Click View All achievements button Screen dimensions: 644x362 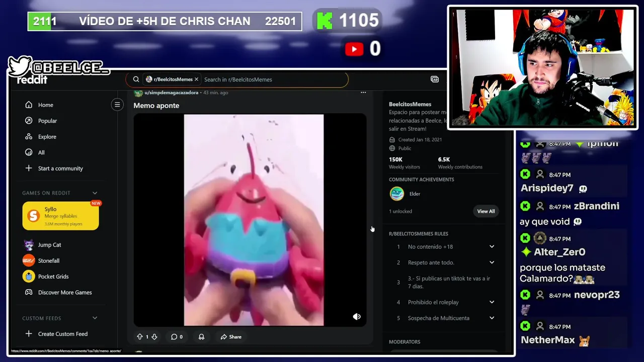coord(486,211)
